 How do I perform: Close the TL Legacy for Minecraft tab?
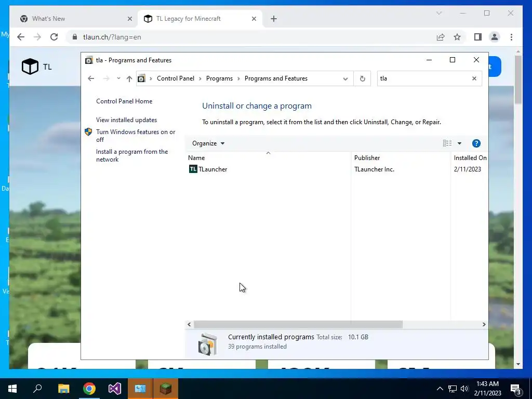click(254, 19)
